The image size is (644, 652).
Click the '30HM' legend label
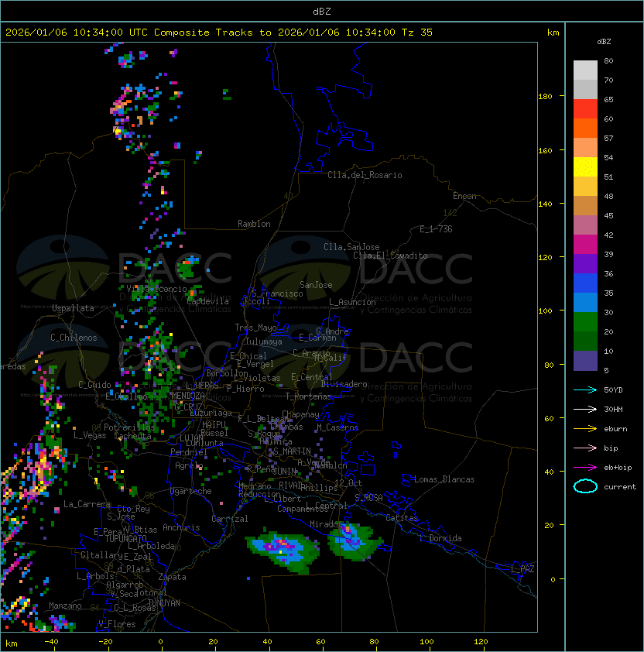(x=613, y=409)
